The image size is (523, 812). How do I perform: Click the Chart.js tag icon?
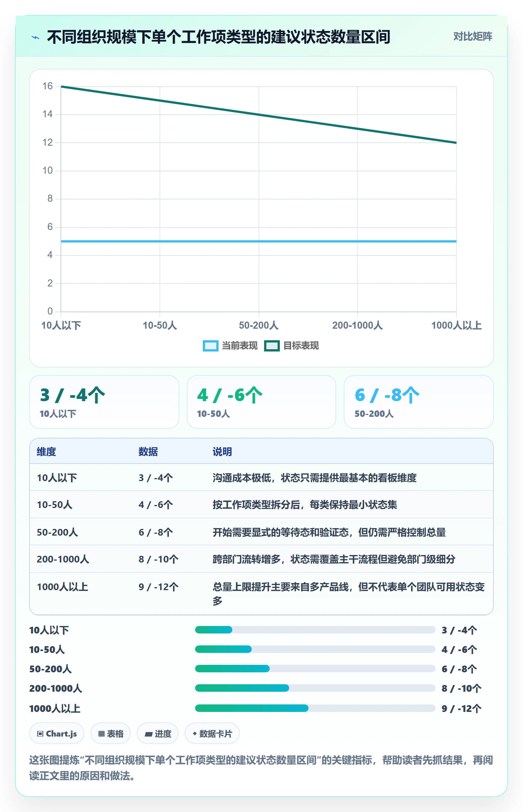pyautogui.click(x=40, y=734)
